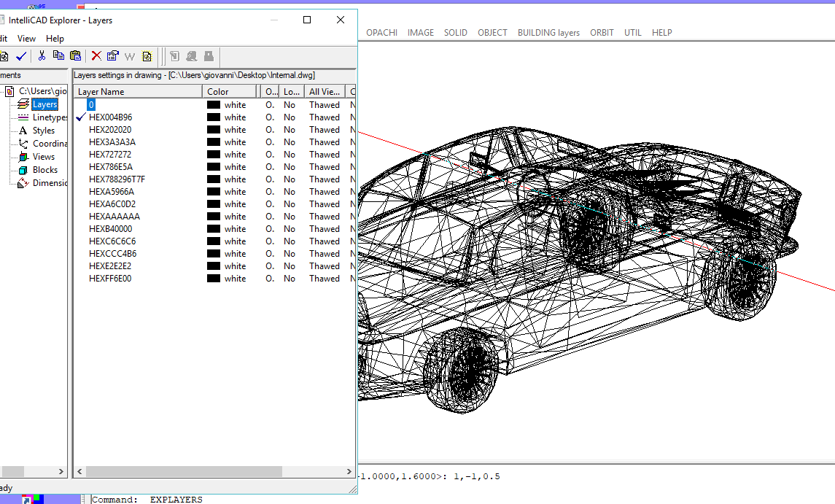Toggle the Locked value for layer HEXB40000
Screen dimensions: 835x504
click(x=290, y=229)
